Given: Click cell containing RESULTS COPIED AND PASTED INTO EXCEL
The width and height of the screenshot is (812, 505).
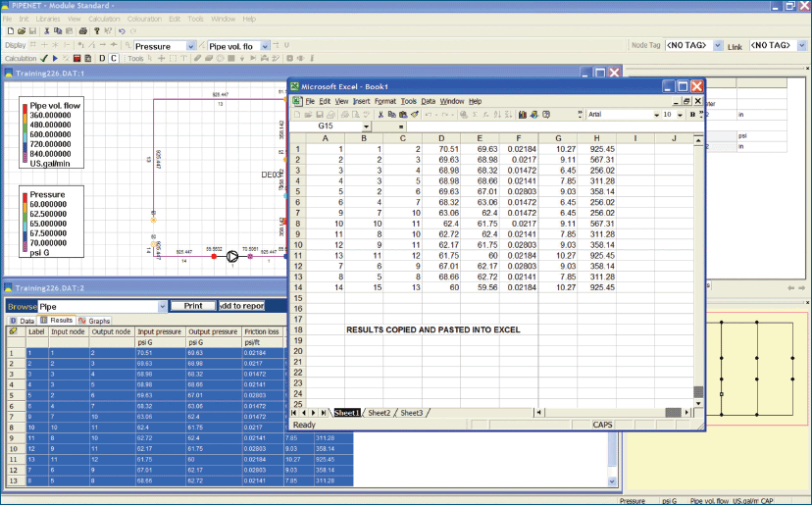Looking at the screenshot, I should click(x=432, y=329).
